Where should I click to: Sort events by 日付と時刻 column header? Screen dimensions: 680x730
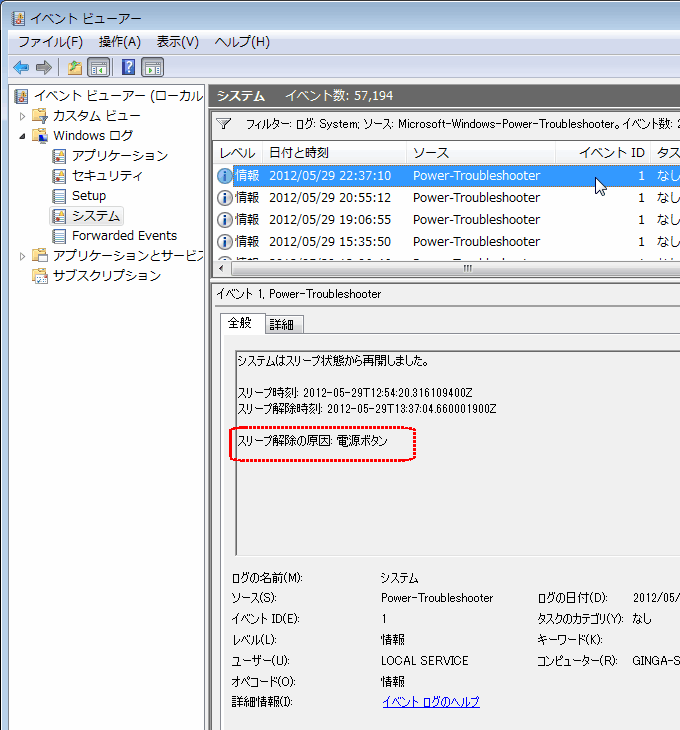pos(298,153)
